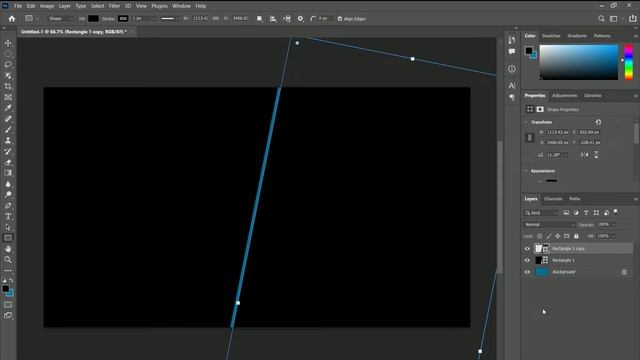
Task: Hide the Rectangle 1 copy layer
Action: click(527, 249)
